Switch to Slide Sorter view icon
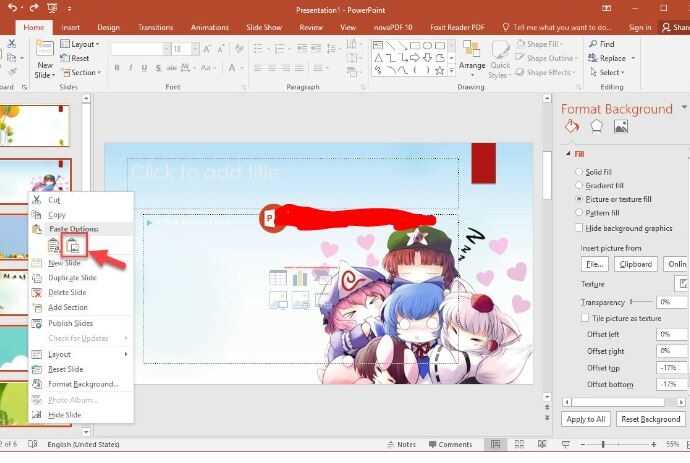The height and width of the screenshot is (463, 690). 519,445
